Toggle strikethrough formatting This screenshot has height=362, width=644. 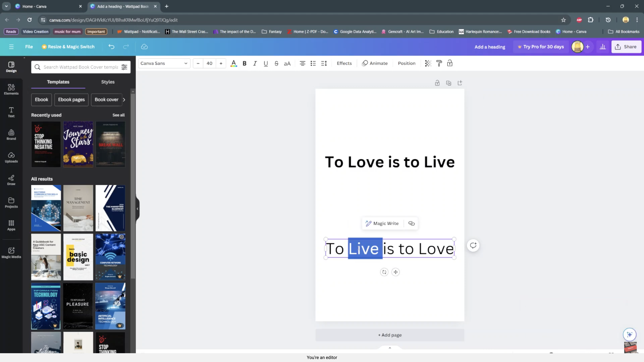pos(276,63)
